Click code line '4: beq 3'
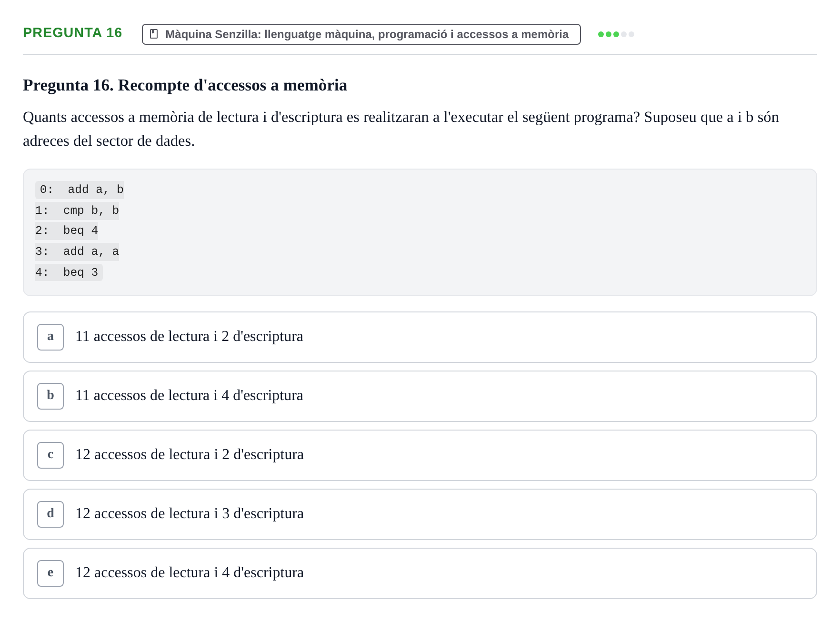840x622 pixels. pos(69,272)
